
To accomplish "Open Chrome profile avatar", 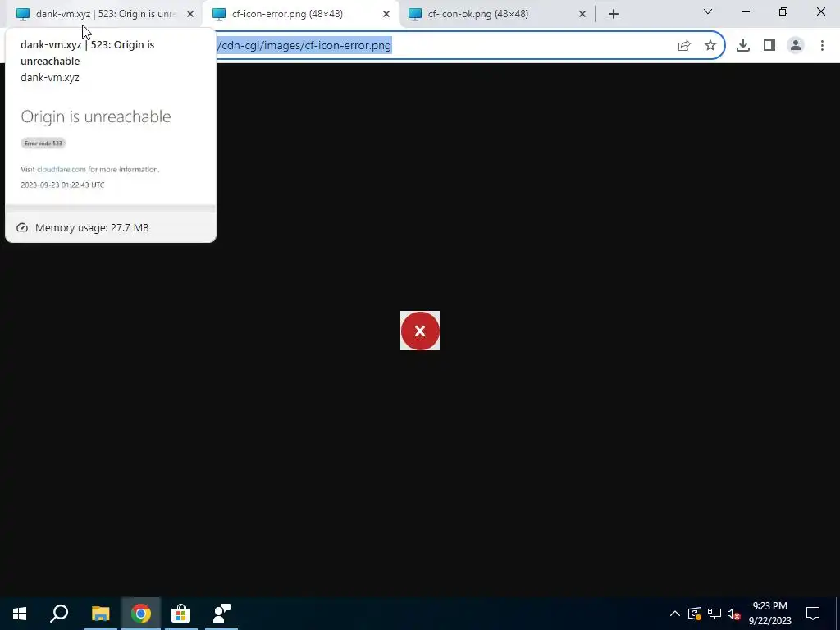I will (796, 46).
